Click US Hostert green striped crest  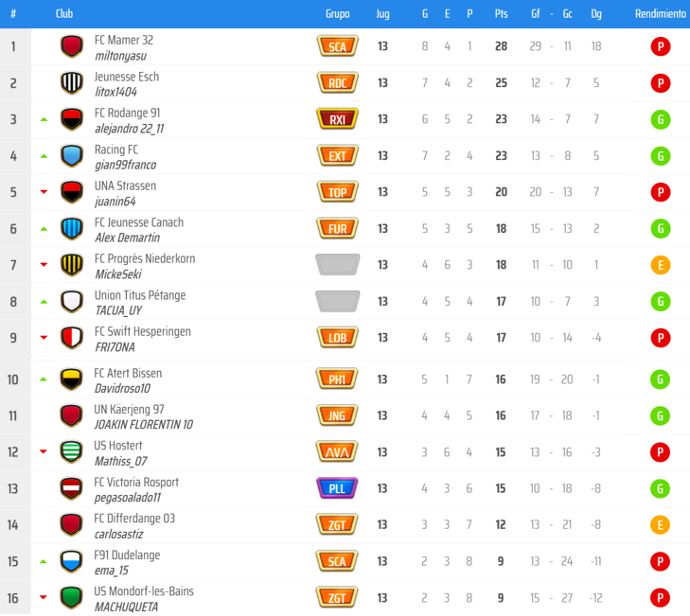(x=72, y=451)
